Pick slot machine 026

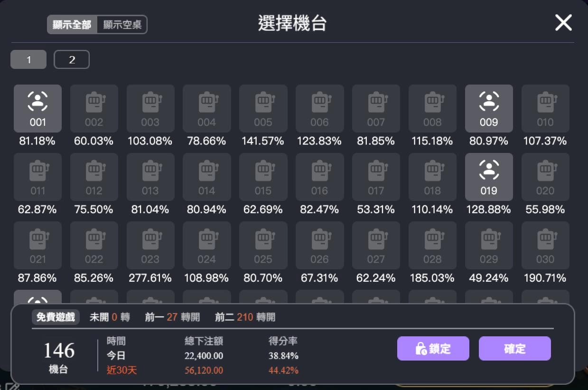point(319,245)
